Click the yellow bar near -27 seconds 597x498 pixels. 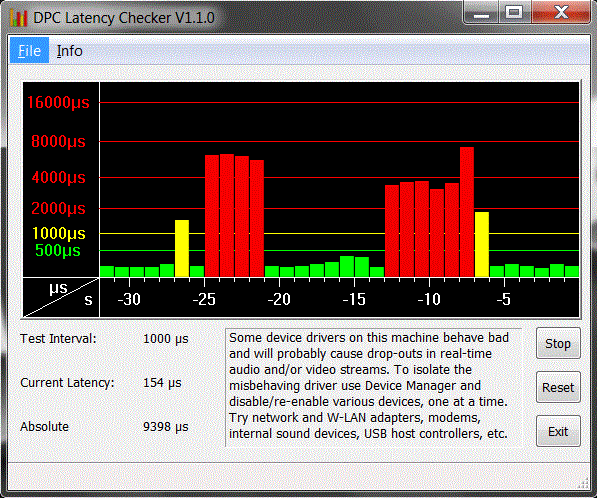coord(182,248)
